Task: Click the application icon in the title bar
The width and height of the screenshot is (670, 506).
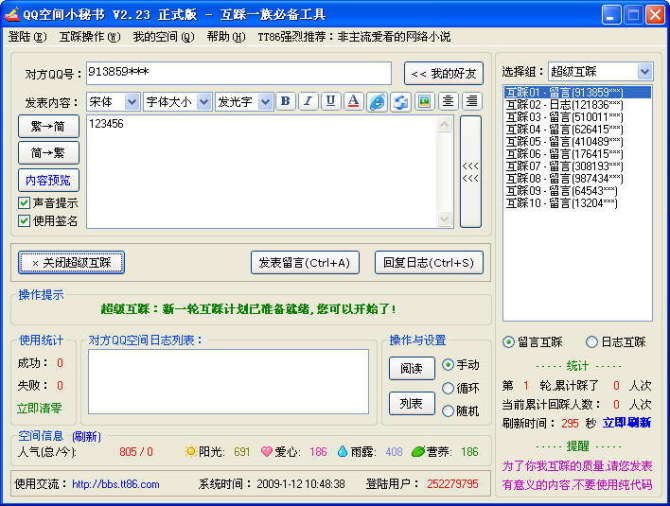Action: click(x=12, y=15)
